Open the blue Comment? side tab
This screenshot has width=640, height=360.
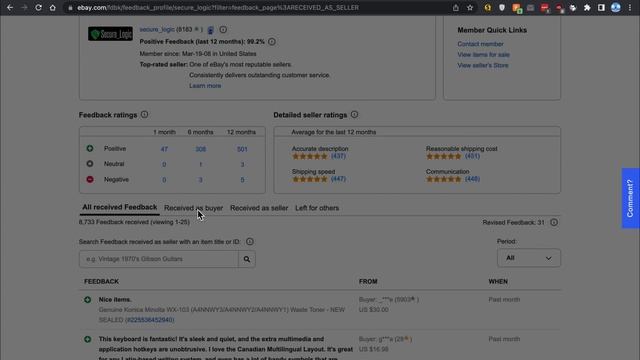click(630, 198)
